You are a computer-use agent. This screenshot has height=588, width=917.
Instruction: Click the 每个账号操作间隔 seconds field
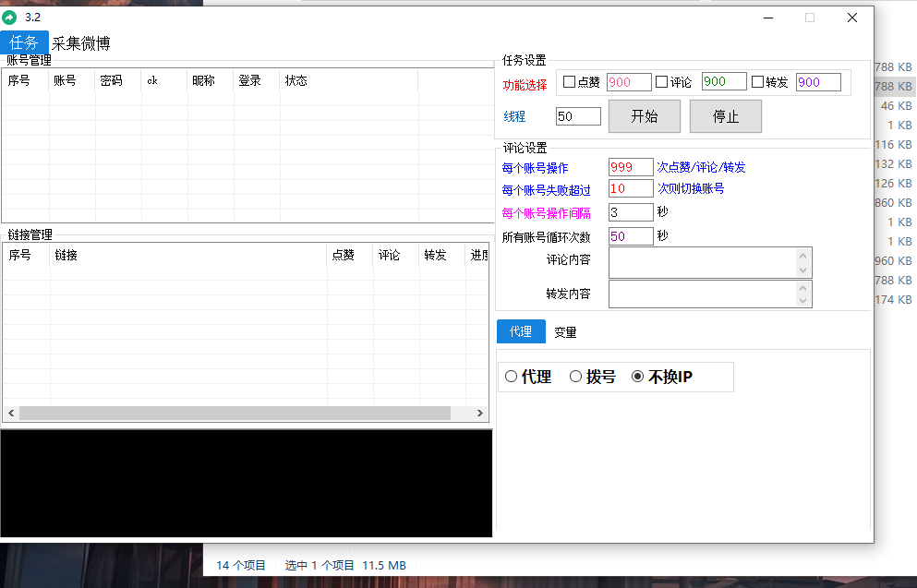(x=630, y=212)
